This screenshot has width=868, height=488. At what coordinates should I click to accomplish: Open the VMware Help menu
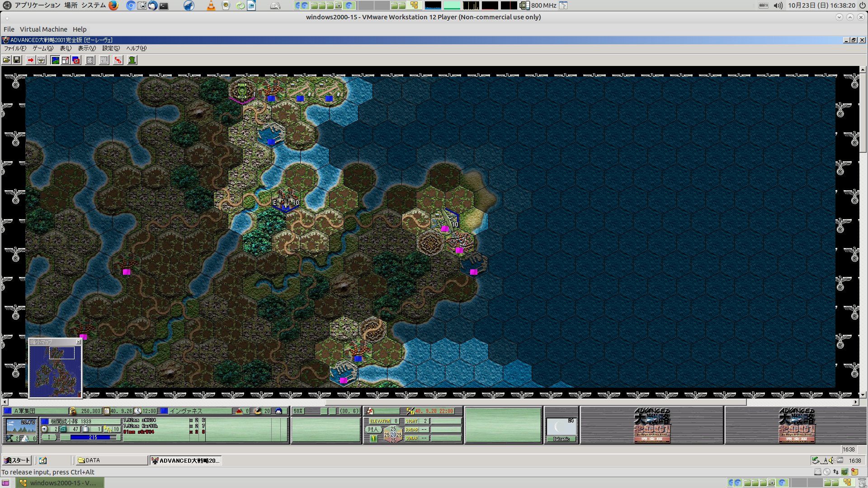pos(80,29)
